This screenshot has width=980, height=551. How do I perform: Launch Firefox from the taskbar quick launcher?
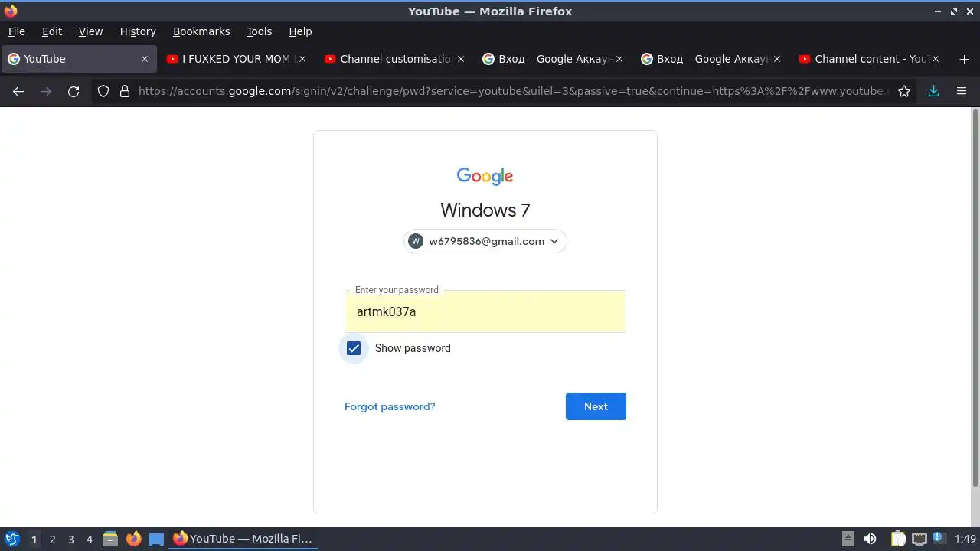[133, 539]
